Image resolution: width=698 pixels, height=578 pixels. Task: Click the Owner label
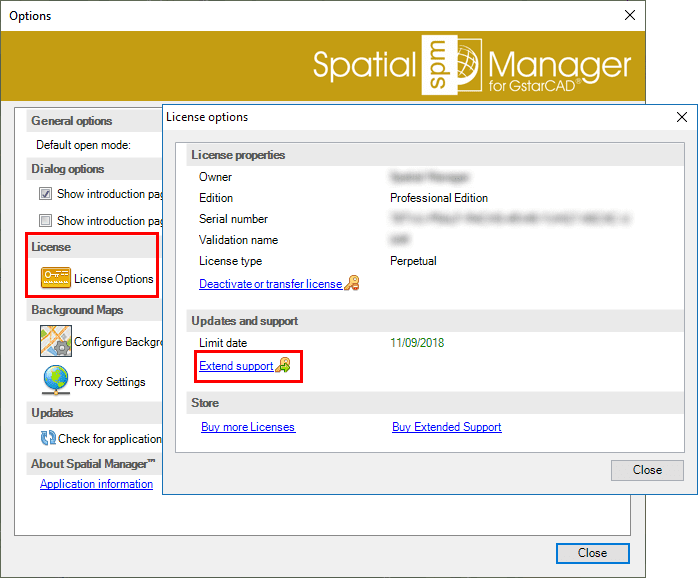click(215, 177)
